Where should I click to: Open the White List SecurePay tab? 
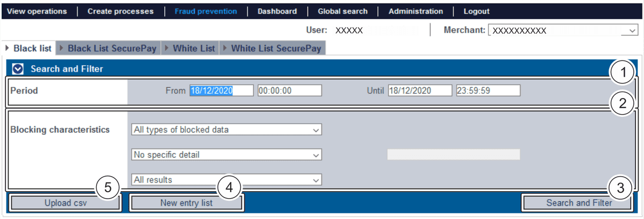pos(275,49)
